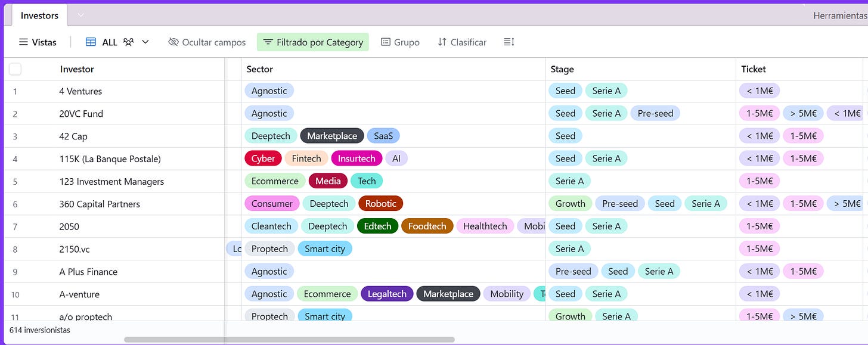Click the Sector column header
The image size is (868, 345).
point(259,69)
